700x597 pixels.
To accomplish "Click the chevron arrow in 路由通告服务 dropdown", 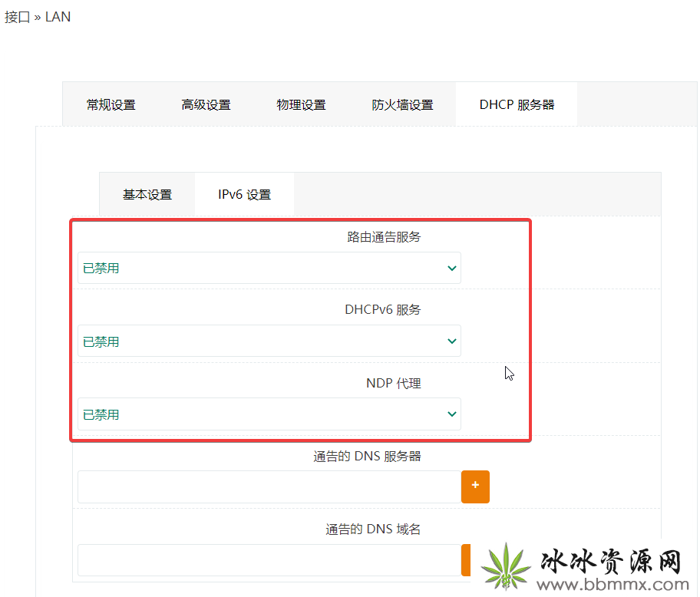I will 452,268.
